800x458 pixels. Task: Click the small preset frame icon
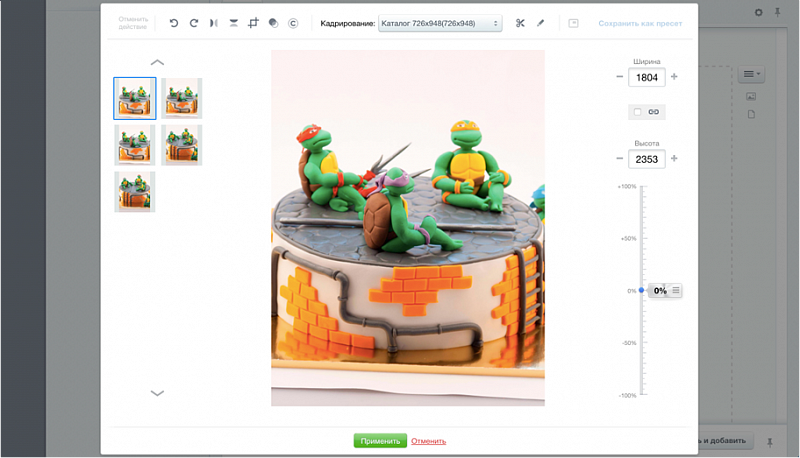(x=573, y=23)
